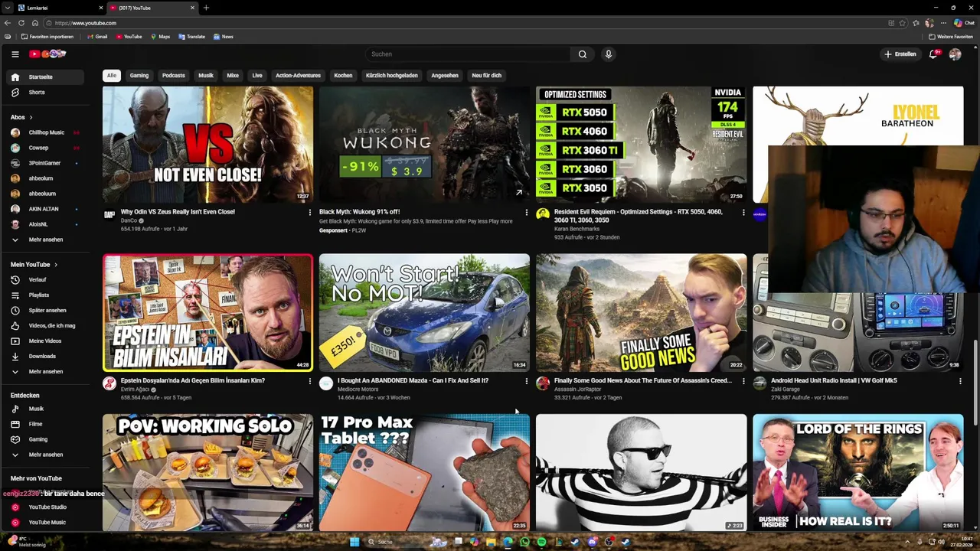
Task: Open Chillhop Music channel subscription
Action: pyautogui.click(x=46, y=132)
